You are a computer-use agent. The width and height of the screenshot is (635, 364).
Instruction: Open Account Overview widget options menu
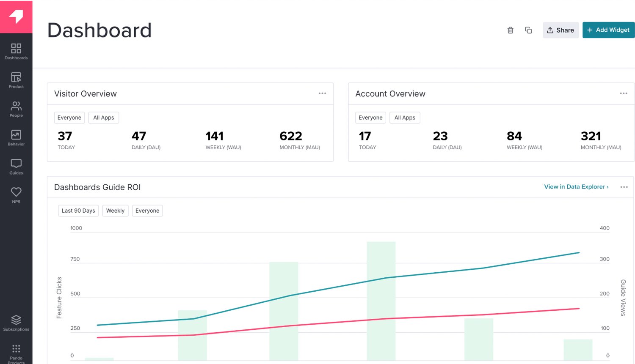point(624,93)
